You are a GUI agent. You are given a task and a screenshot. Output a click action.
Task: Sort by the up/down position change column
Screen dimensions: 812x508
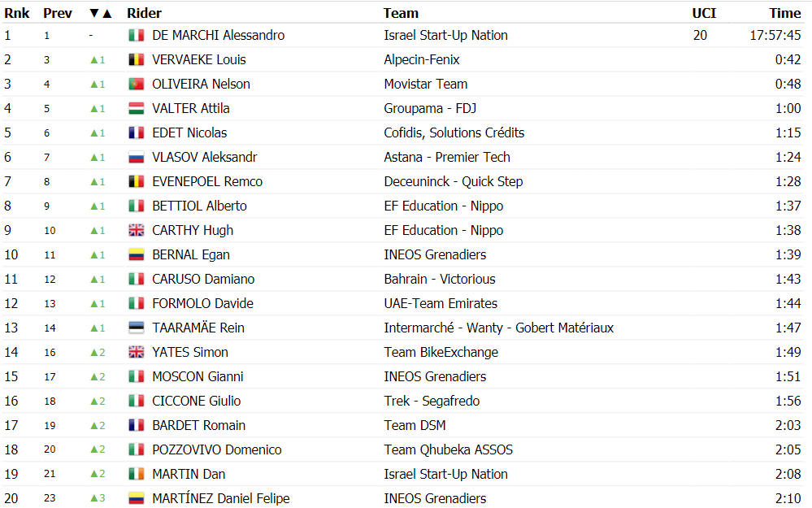point(101,14)
